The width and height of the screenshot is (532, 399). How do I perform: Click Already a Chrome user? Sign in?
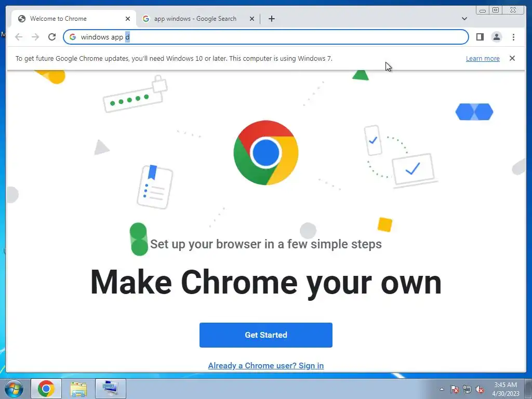[x=265, y=365]
